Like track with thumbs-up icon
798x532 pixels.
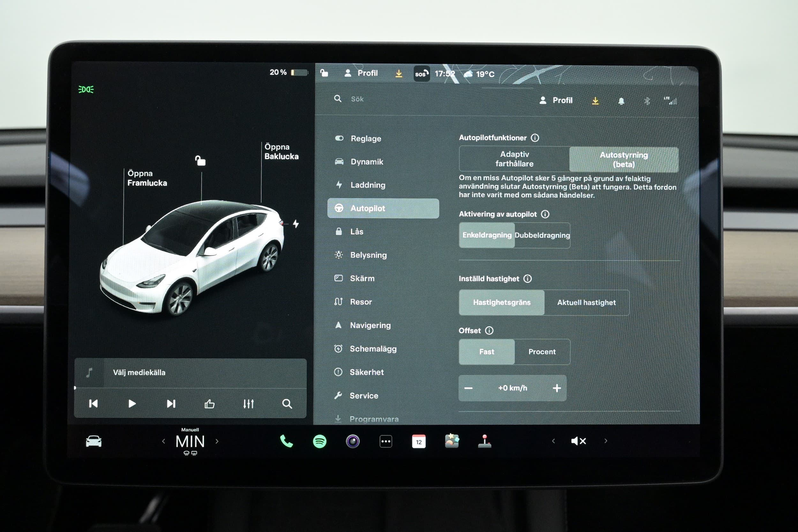pyautogui.click(x=210, y=404)
